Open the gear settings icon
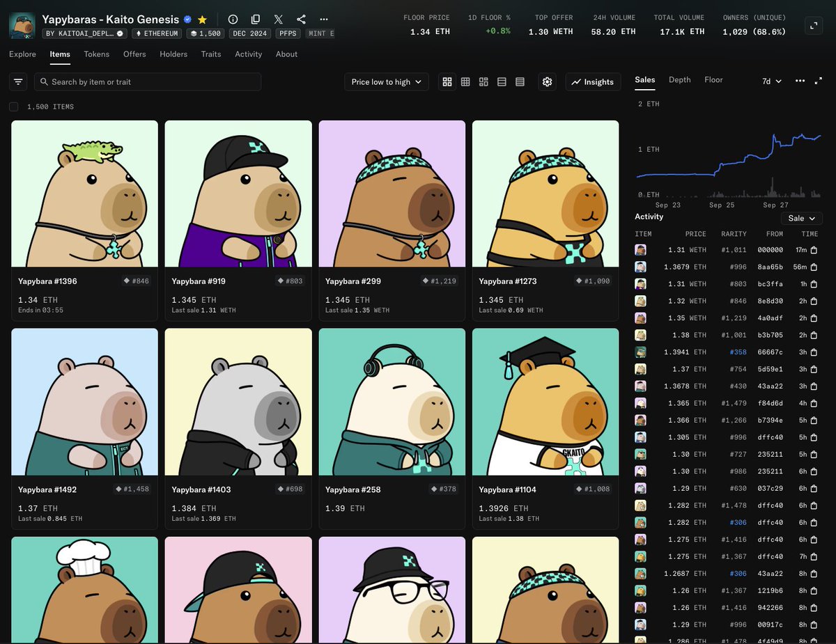The image size is (836, 644). click(548, 81)
